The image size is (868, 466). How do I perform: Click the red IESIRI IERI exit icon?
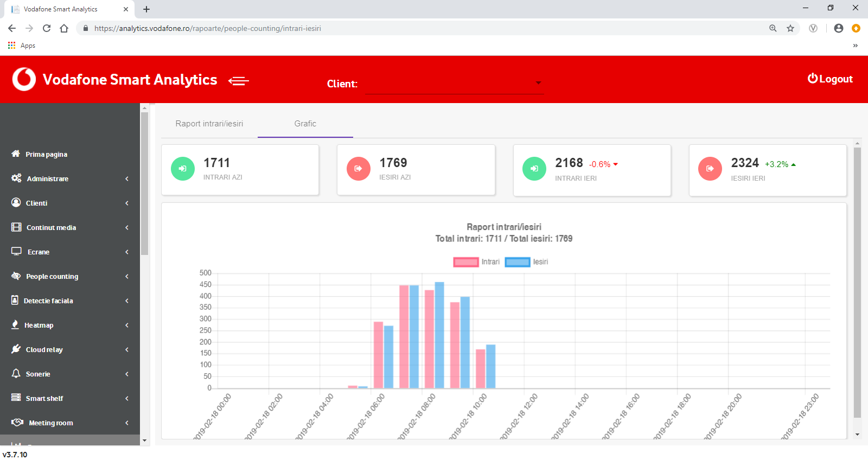coord(710,169)
